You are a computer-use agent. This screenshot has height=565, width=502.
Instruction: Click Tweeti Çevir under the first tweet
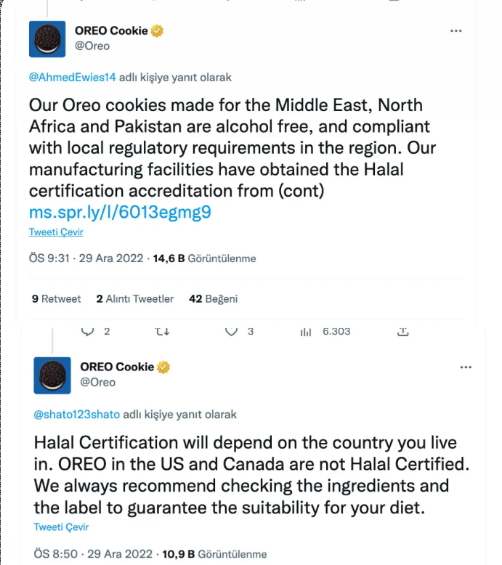56,232
